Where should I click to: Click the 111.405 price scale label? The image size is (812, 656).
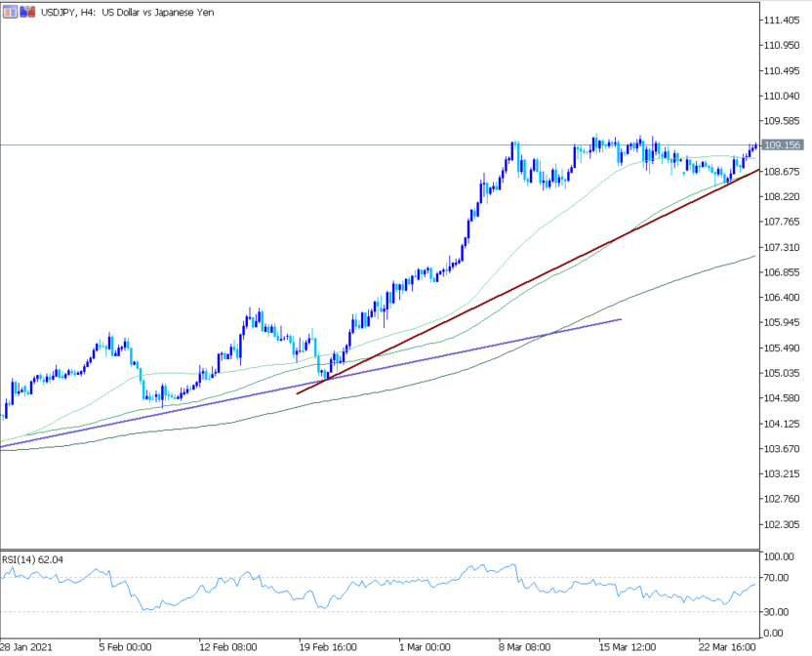pyautogui.click(x=783, y=20)
